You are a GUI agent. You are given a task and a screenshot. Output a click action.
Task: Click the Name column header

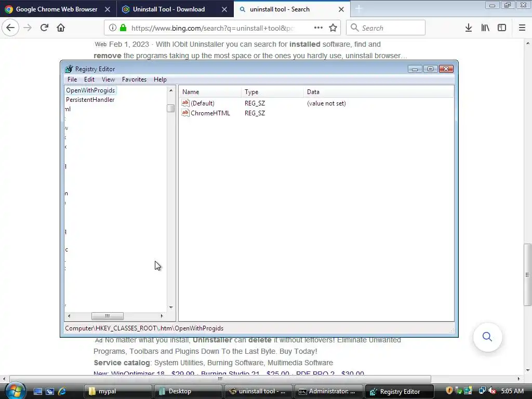pyautogui.click(x=210, y=92)
